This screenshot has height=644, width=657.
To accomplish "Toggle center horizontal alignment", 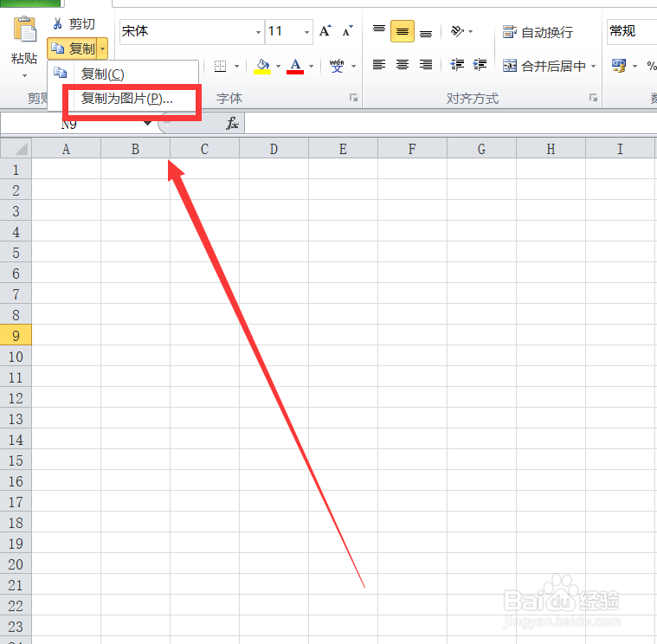I will click(x=403, y=65).
